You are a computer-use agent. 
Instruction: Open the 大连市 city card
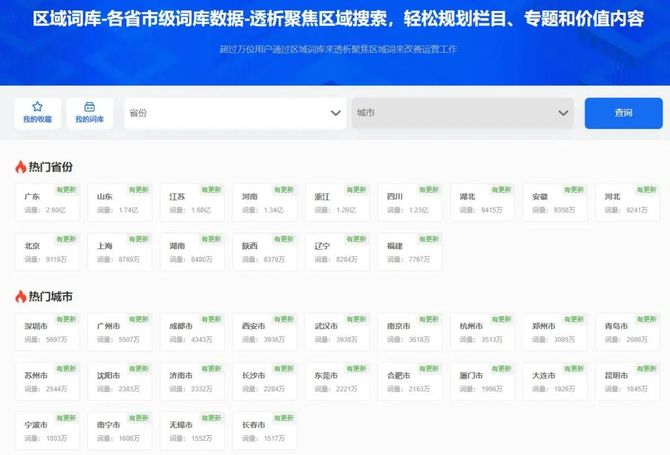point(555,382)
